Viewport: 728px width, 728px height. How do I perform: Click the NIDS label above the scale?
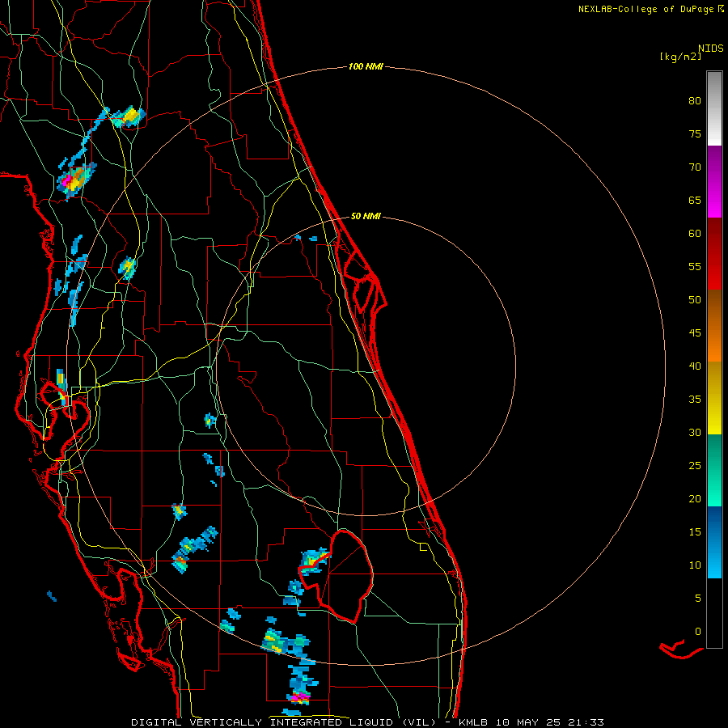pos(711,49)
